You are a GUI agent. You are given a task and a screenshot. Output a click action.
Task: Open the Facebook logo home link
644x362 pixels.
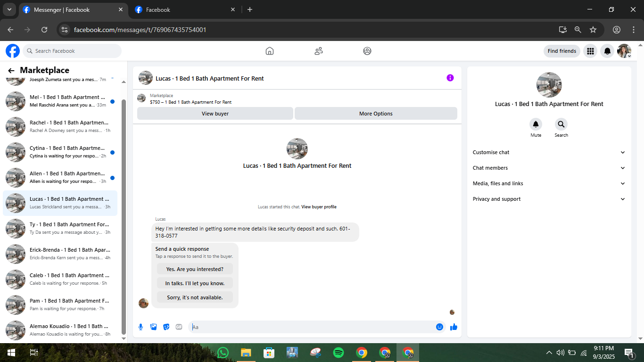coord(13,51)
